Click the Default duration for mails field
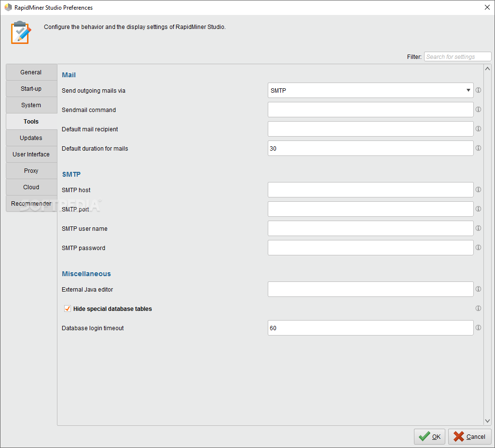Image resolution: width=495 pixels, height=448 pixels. [x=371, y=148]
